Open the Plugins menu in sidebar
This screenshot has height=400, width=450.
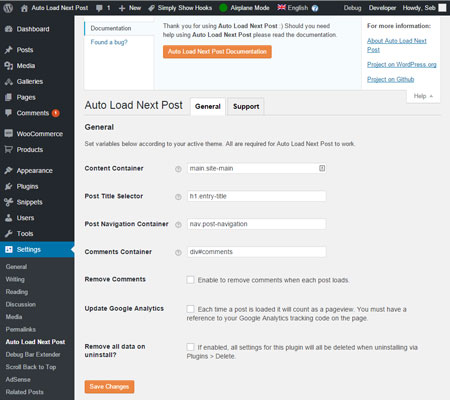(x=27, y=186)
